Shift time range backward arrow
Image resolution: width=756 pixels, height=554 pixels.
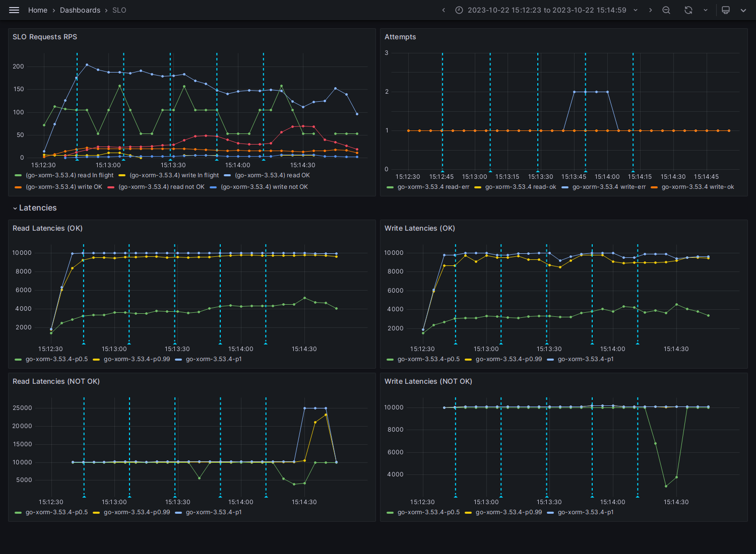444,10
